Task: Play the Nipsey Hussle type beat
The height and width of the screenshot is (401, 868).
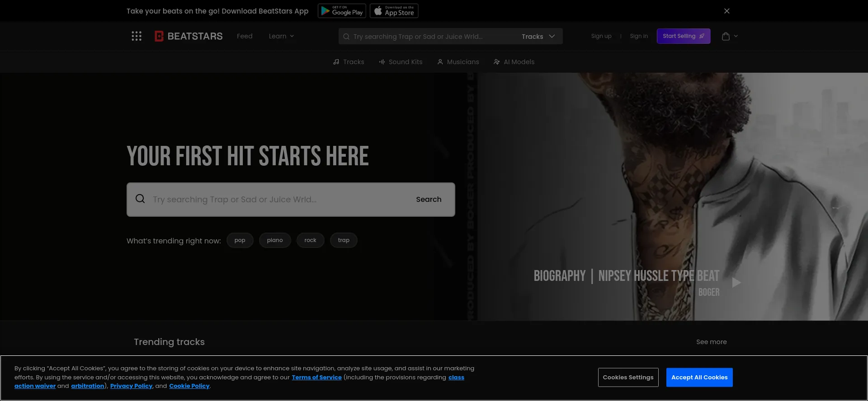Action: point(736,283)
